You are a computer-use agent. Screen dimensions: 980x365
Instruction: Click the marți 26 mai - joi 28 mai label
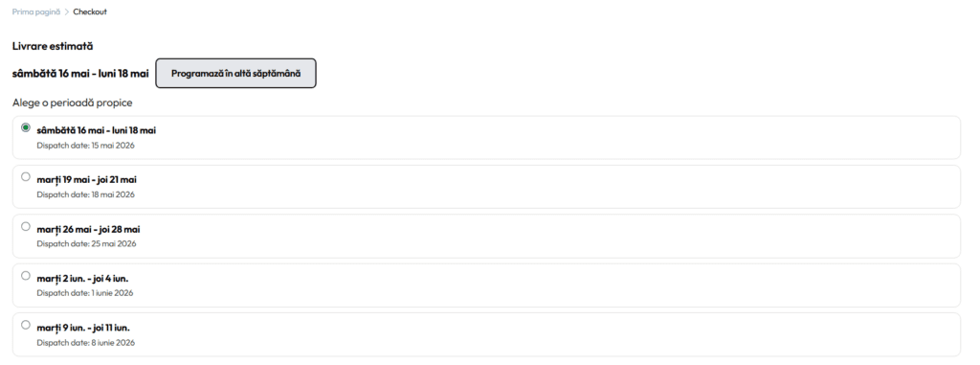coord(88,229)
